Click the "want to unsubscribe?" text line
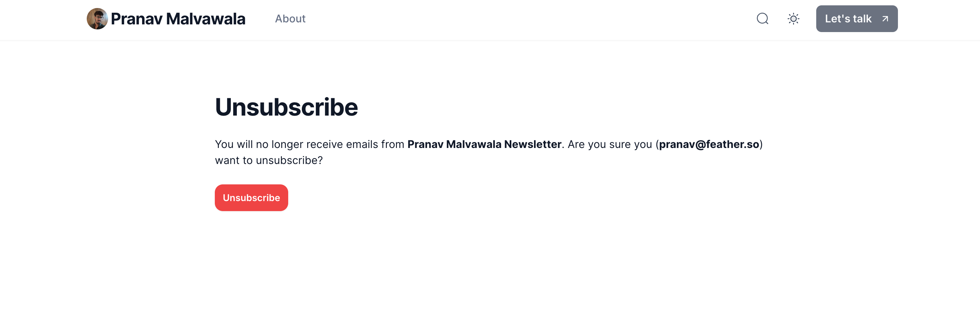The image size is (980, 320). pos(269,160)
